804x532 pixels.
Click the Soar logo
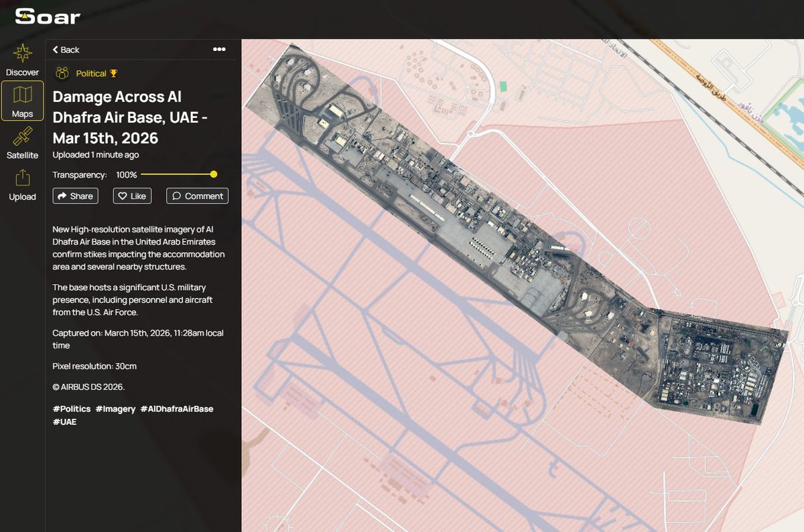coord(48,16)
